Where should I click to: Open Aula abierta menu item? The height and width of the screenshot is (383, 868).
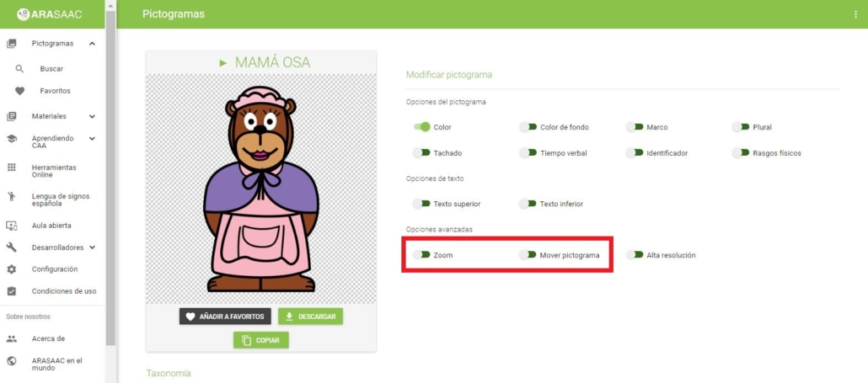(x=51, y=226)
